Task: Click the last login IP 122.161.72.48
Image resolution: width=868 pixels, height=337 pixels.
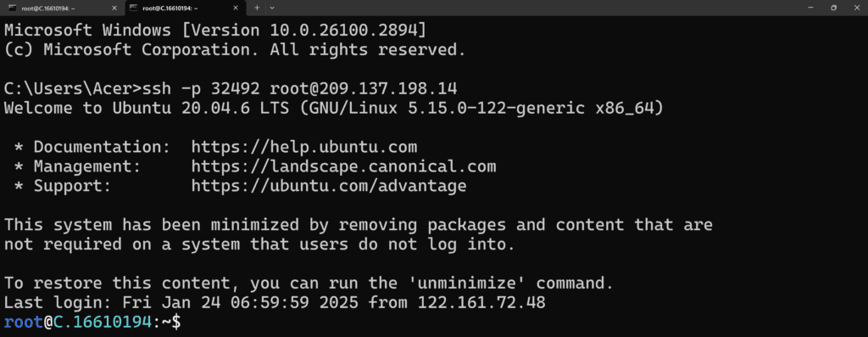Action: coord(481,303)
